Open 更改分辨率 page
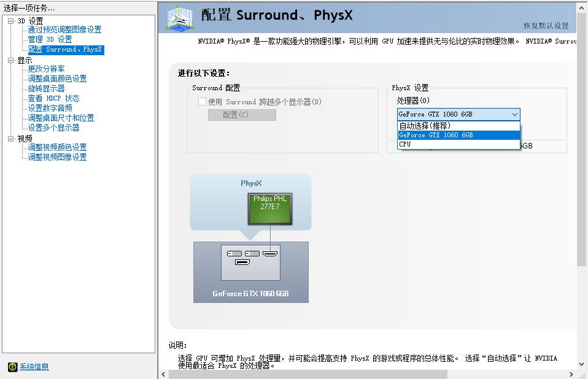This screenshot has height=379, width=588. [x=46, y=69]
